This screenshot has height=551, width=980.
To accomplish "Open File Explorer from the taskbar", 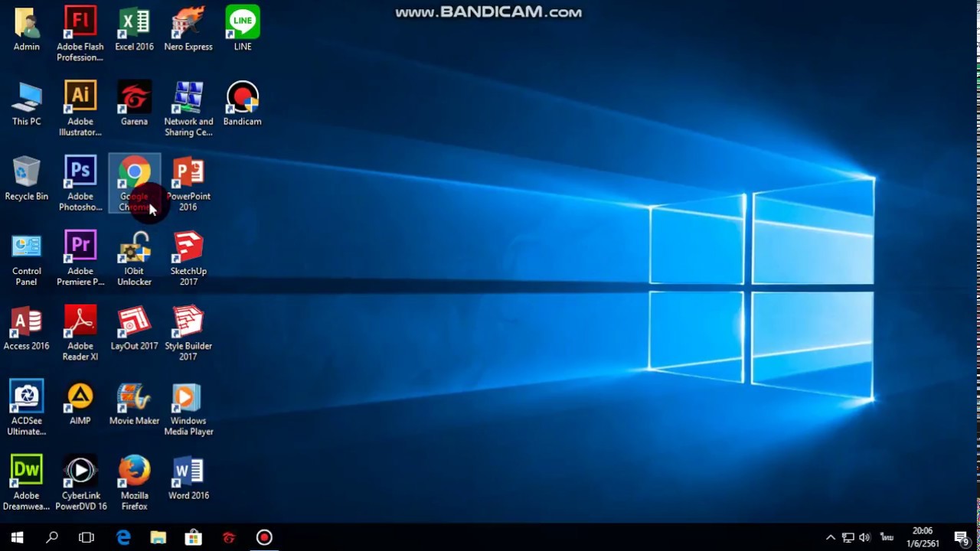I will 158,537.
